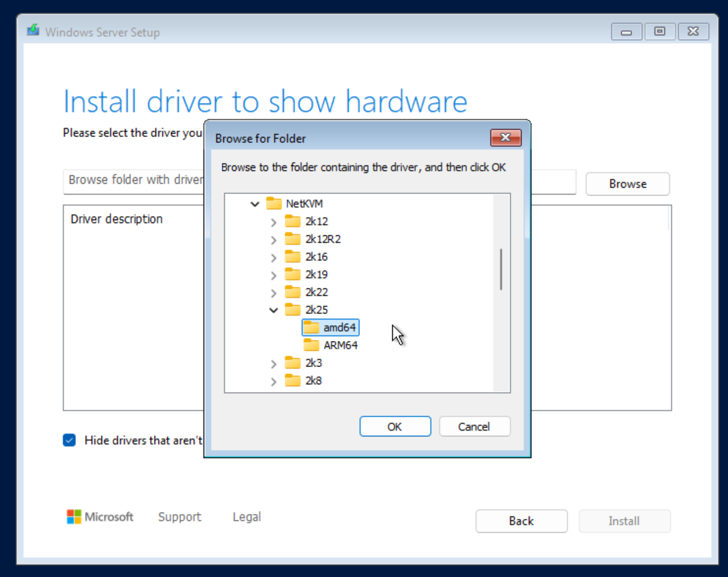
Task: Click the 2k3 folder icon
Action: 292,362
